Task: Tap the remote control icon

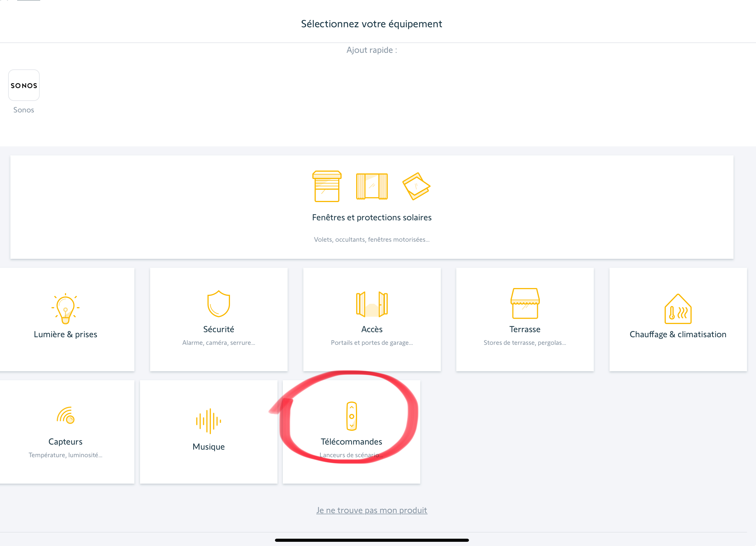Action: coord(352,416)
